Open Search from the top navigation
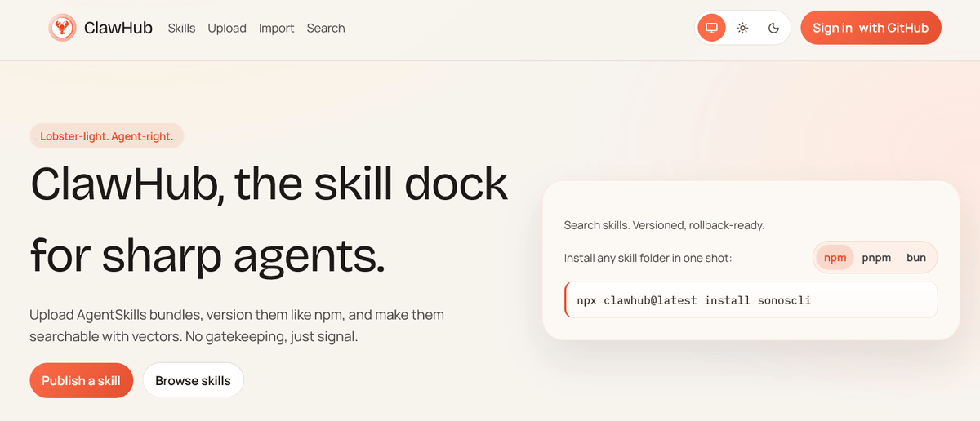 (326, 28)
